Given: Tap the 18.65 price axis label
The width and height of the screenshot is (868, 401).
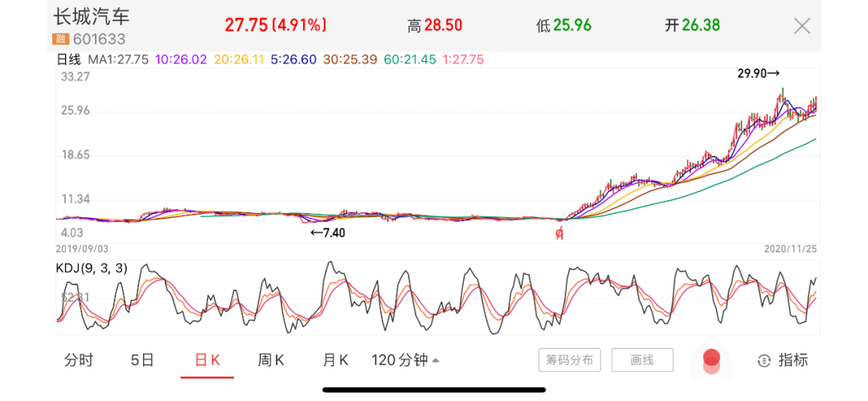Looking at the screenshot, I should point(76,156).
